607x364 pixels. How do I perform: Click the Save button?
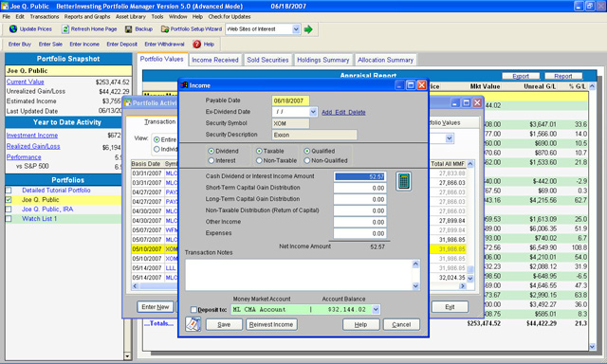224,324
